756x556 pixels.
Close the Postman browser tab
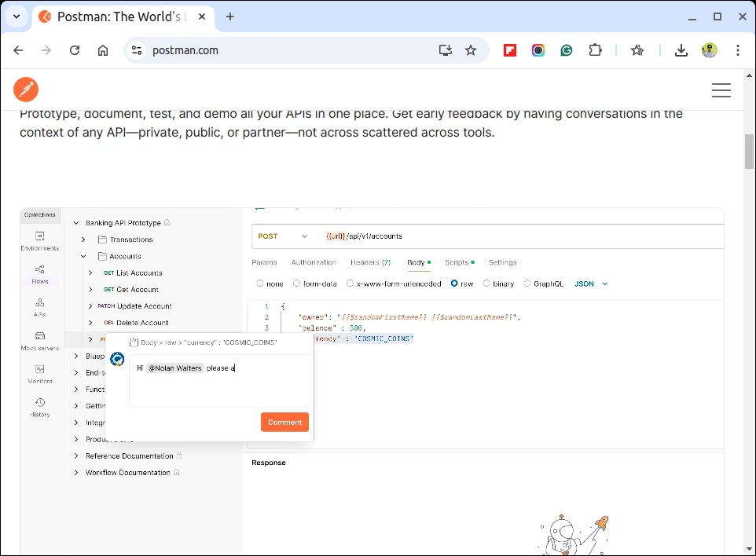pyautogui.click(x=202, y=16)
